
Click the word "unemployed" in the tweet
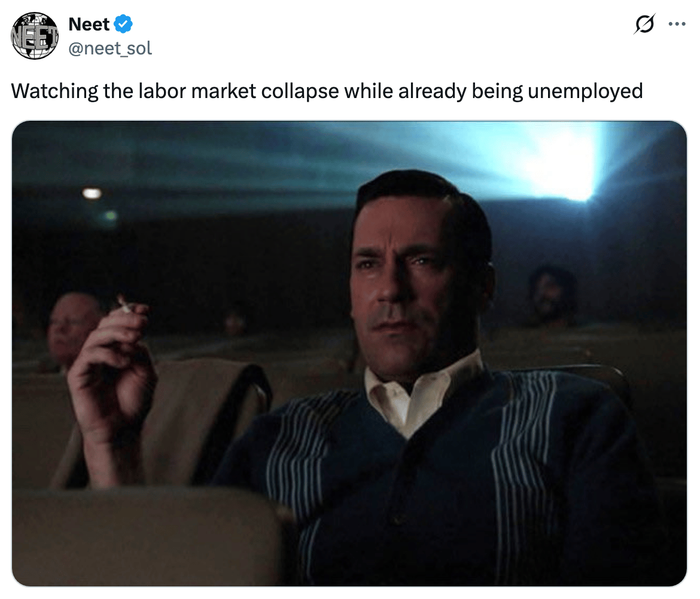click(x=585, y=91)
